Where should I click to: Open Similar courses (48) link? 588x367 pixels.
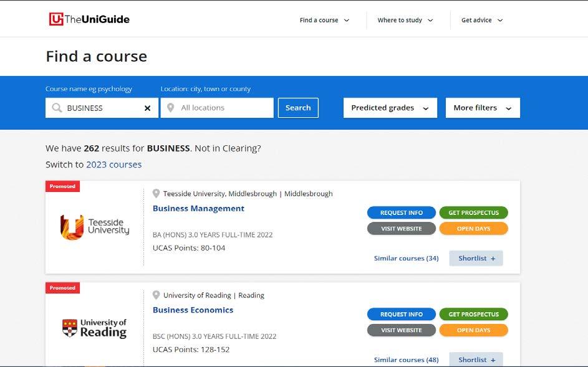coord(406,360)
